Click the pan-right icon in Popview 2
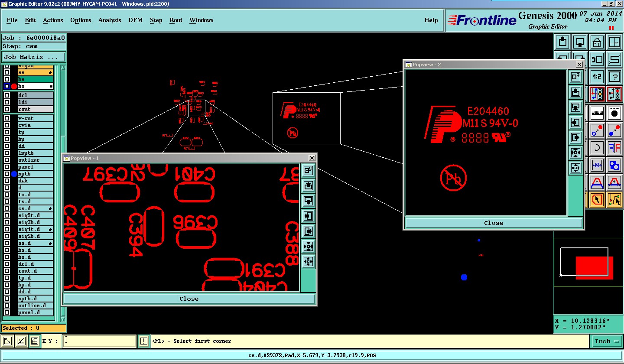624x364 pixels. coord(575,138)
